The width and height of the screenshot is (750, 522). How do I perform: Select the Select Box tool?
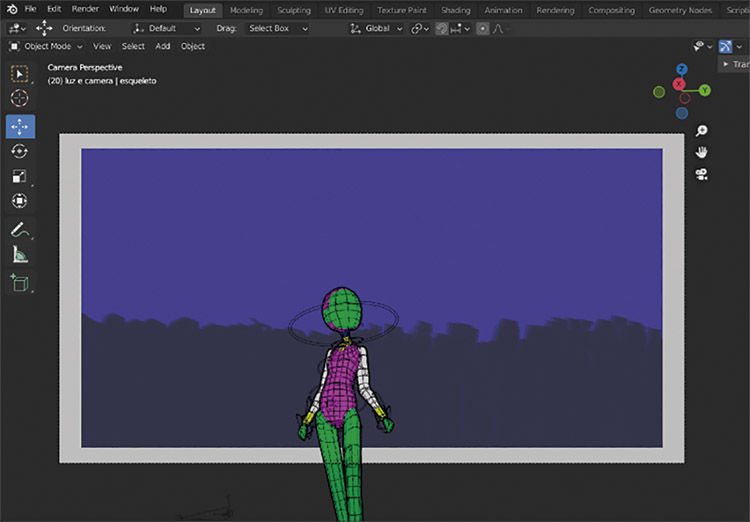20,74
